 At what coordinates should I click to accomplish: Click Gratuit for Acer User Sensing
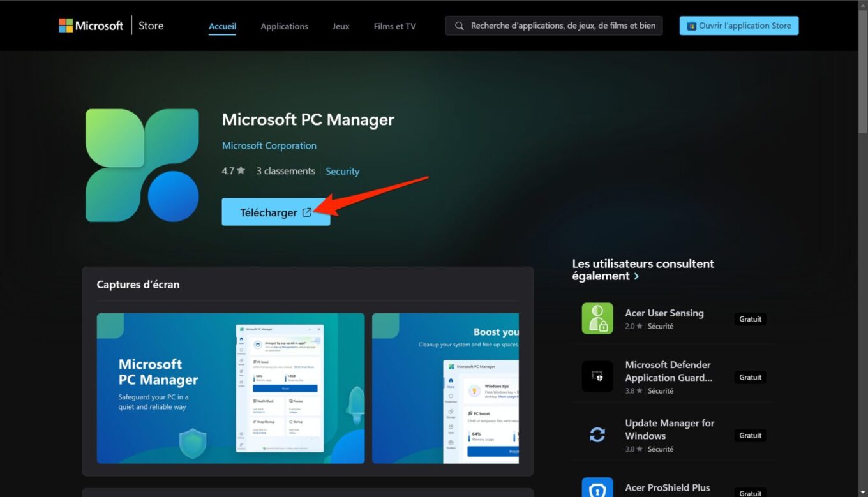point(751,319)
